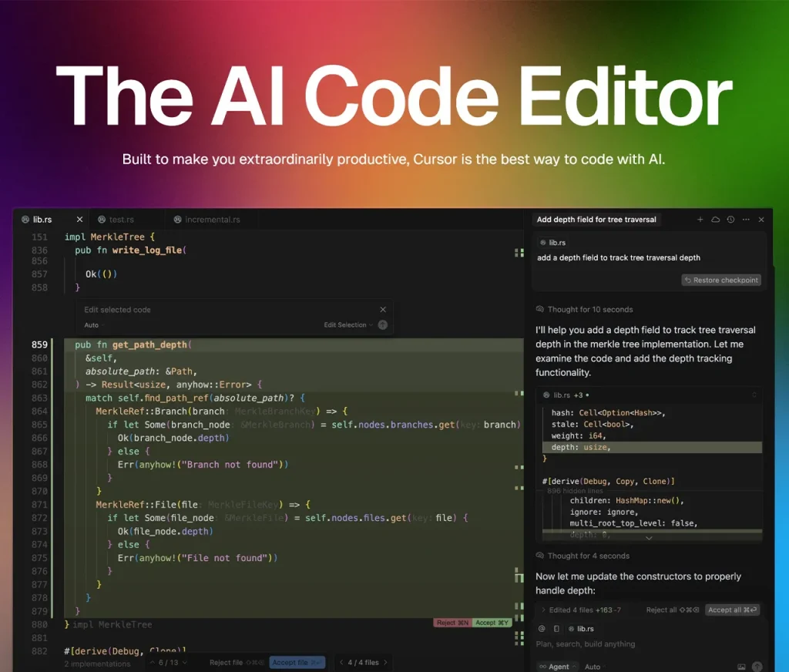Screen dimensions: 789x672
Task: Click the "896 hidden lines" label
Action: pyautogui.click(x=575, y=491)
